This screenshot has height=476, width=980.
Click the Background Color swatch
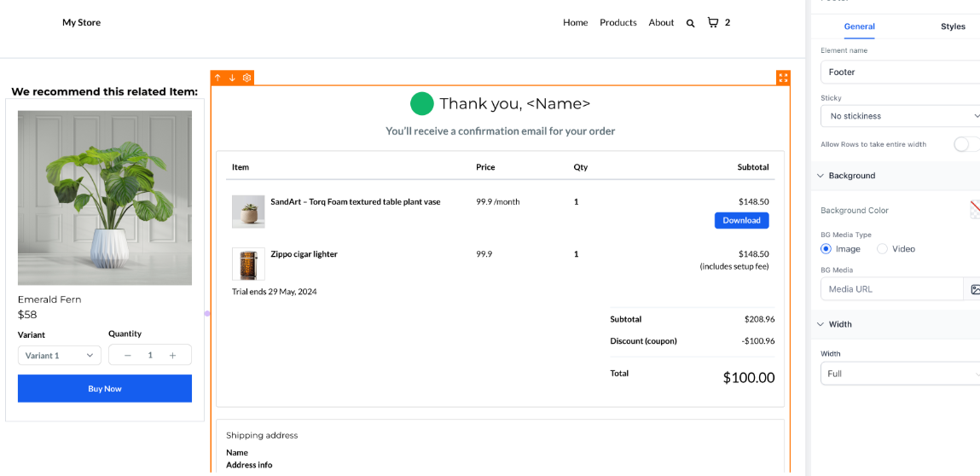(975, 210)
